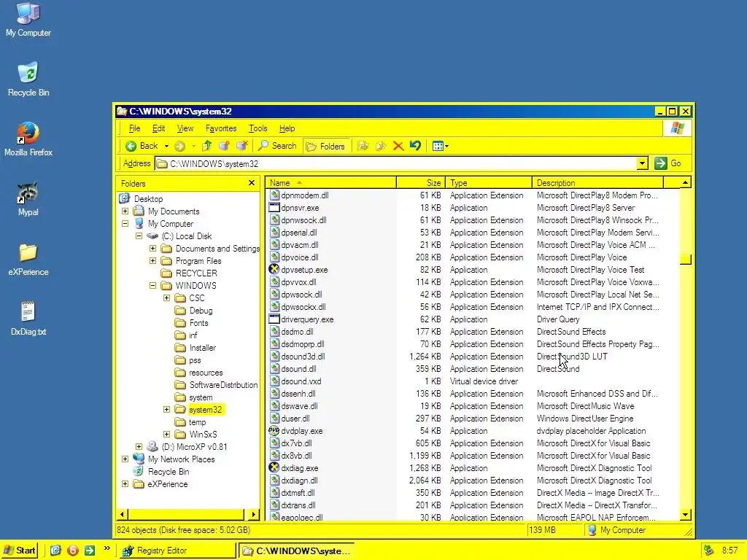Sort by Name column header
The width and height of the screenshot is (747, 560).
330,183
